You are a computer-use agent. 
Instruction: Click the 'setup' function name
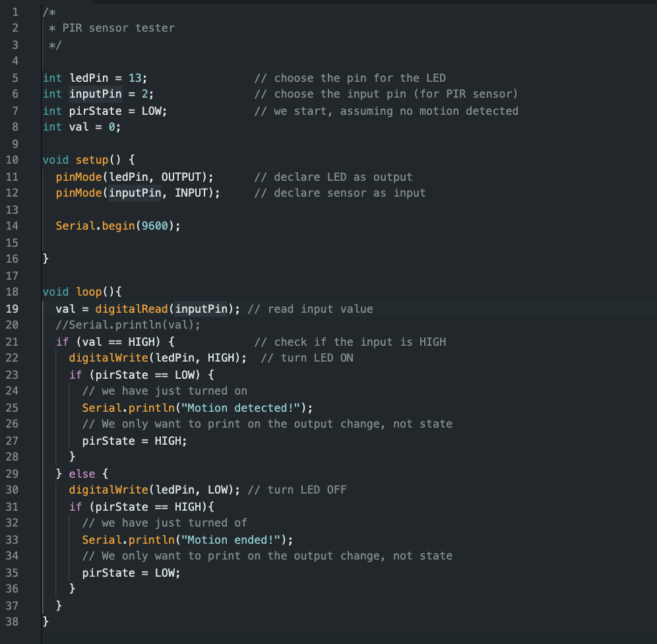tap(92, 160)
